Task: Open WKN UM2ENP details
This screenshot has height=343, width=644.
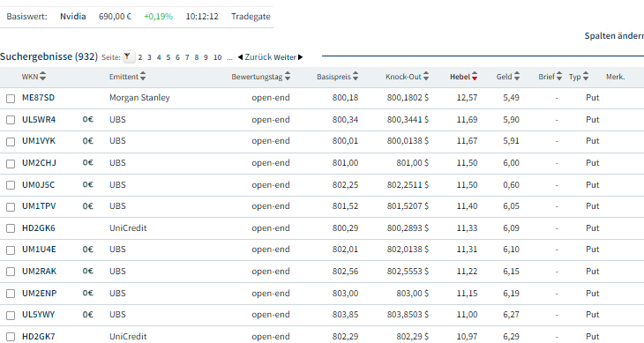Action: [x=40, y=293]
